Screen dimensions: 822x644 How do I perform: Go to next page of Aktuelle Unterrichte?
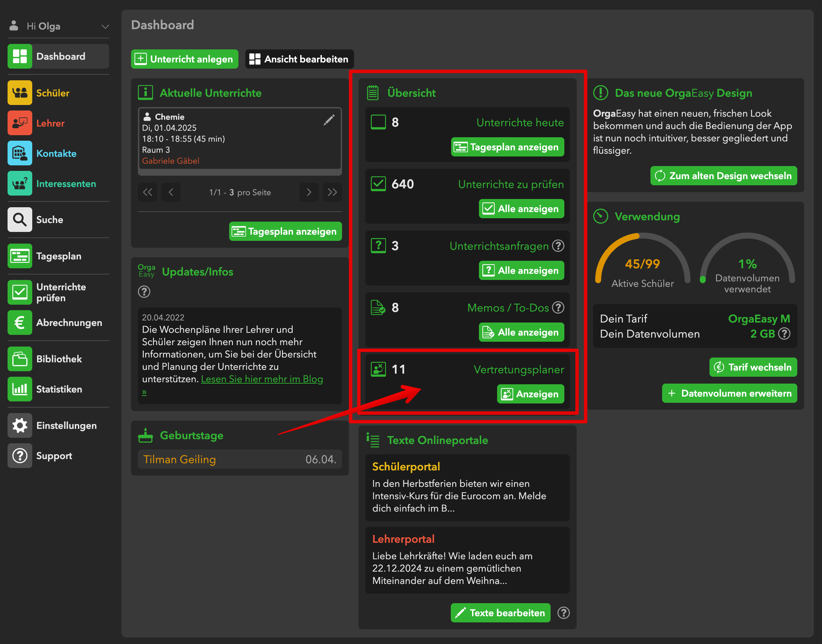tap(309, 192)
